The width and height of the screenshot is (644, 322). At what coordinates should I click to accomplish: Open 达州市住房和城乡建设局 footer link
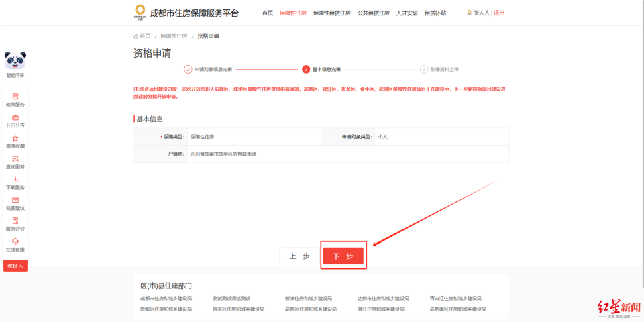(x=383, y=298)
